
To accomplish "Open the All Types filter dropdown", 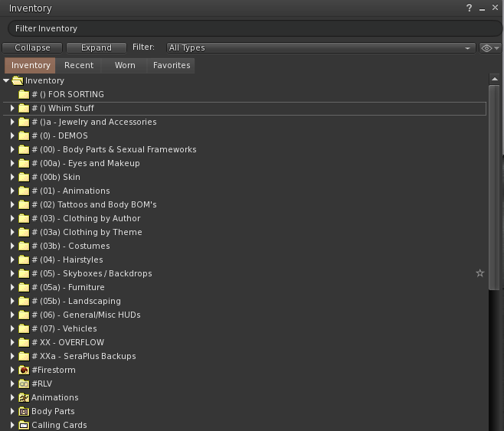I will [x=321, y=48].
